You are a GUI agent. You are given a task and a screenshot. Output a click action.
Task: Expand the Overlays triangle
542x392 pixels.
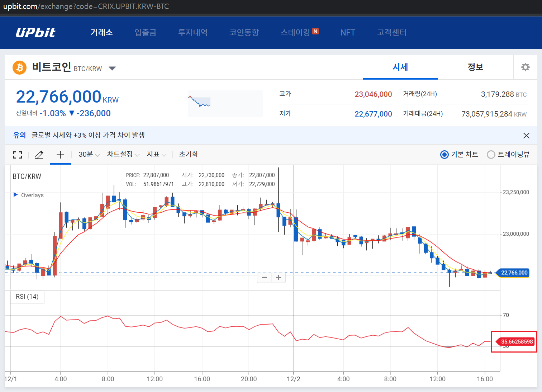pos(15,195)
